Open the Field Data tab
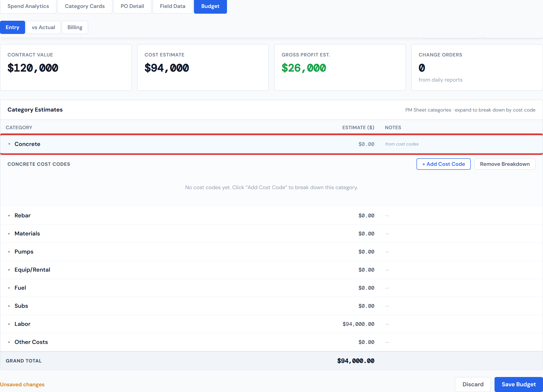The height and width of the screenshot is (392, 543). tap(172, 6)
